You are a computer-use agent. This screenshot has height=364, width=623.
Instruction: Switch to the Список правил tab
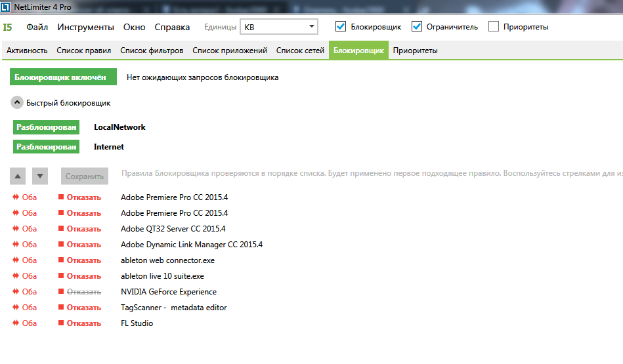tap(84, 51)
